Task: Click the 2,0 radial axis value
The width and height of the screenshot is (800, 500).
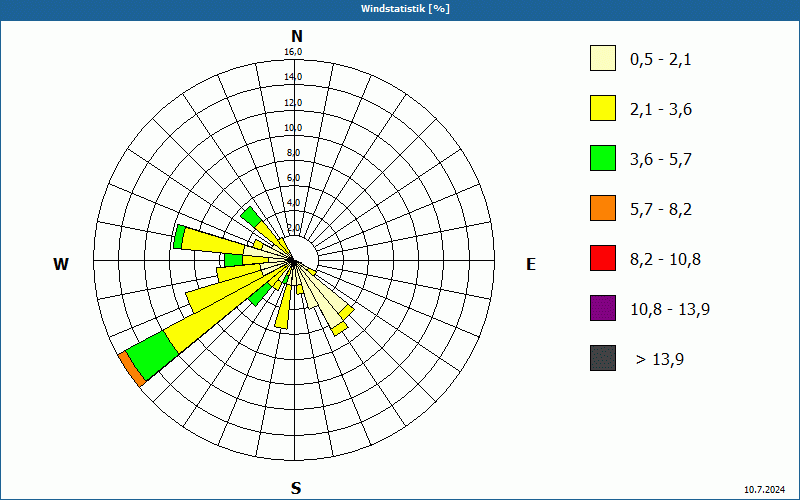Action: click(293, 228)
